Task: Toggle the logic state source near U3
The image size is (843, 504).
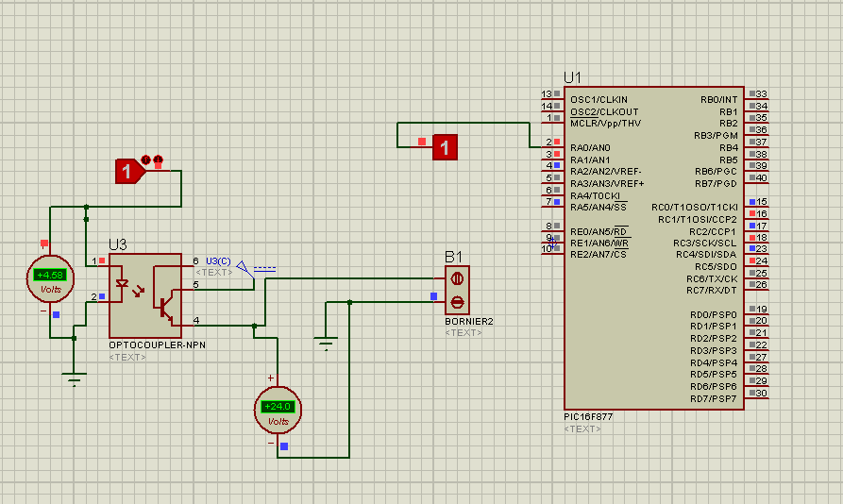Action: click(129, 172)
